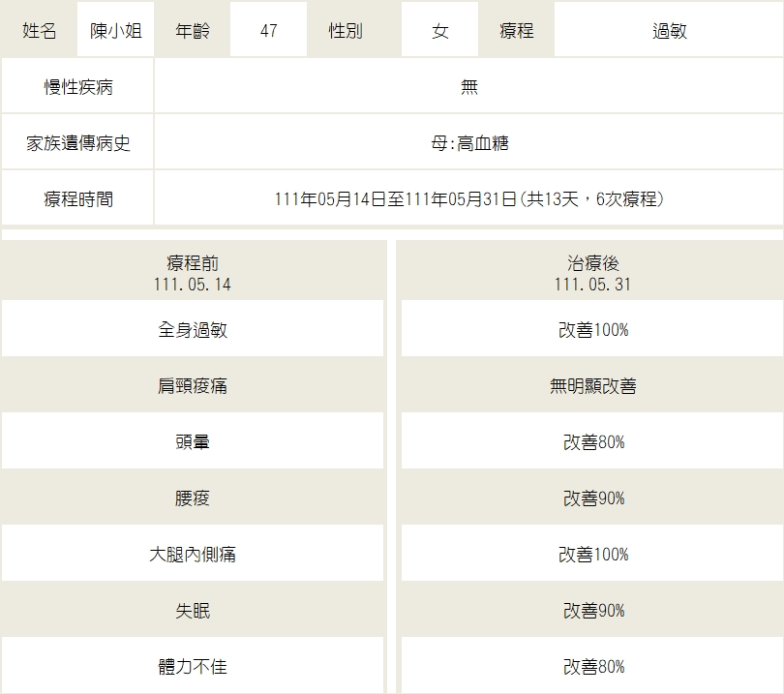Select the symptom 頭暈
The image size is (784, 694).
tap(193, 441)
